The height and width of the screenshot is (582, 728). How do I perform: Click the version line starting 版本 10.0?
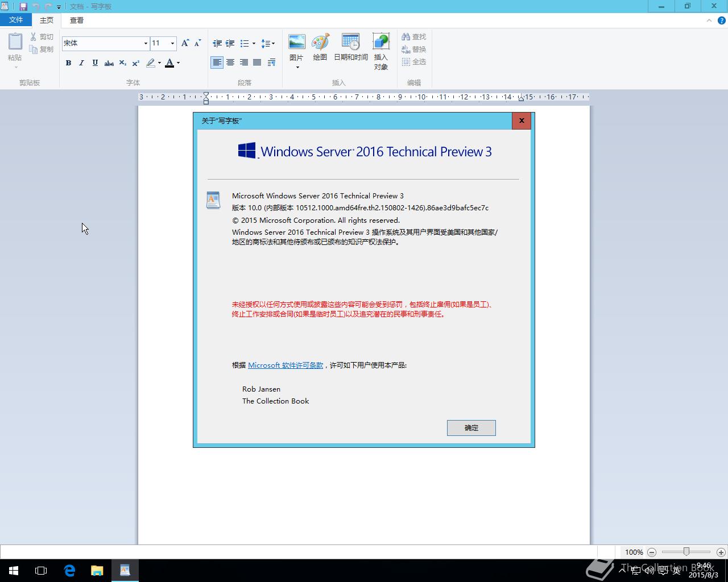tap(360, 208)
